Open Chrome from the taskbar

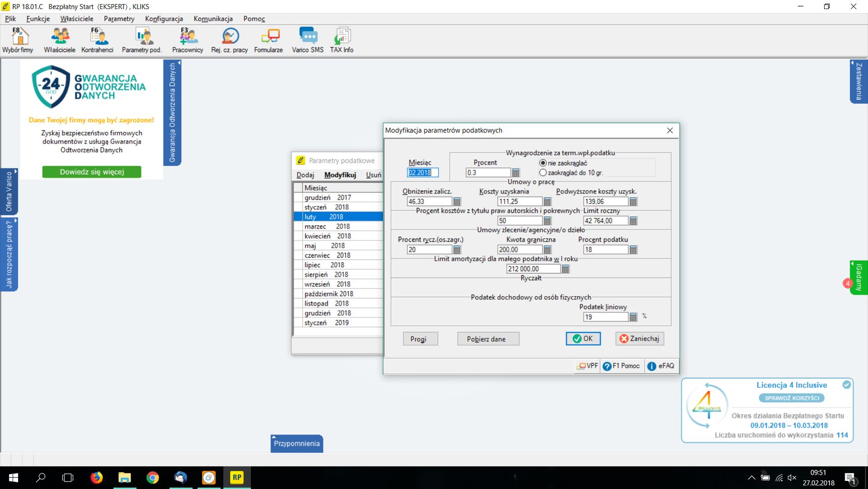click(152, 477)
